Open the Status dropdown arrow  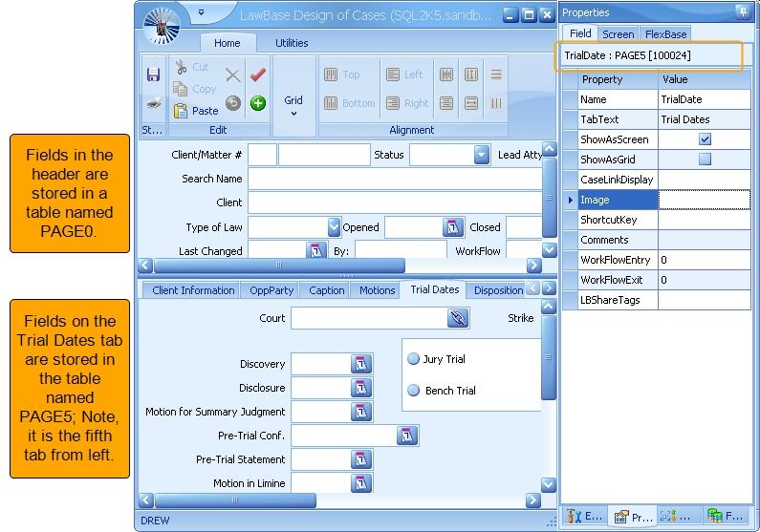[481, 155]
